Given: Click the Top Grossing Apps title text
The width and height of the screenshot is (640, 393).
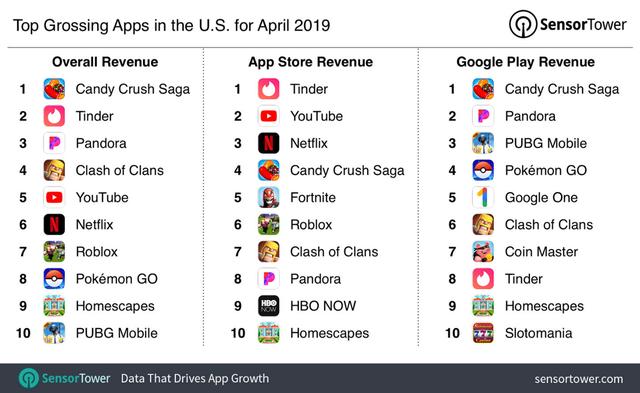Looking at the screenshot, I should (171, 25).
